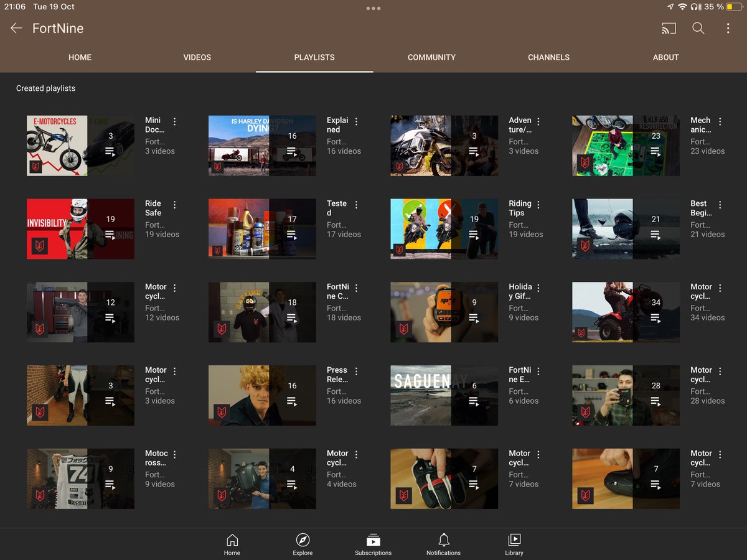747x560 pixels.
Task: Open the Holiday Gif playlist title
Action: pos(520,291)
